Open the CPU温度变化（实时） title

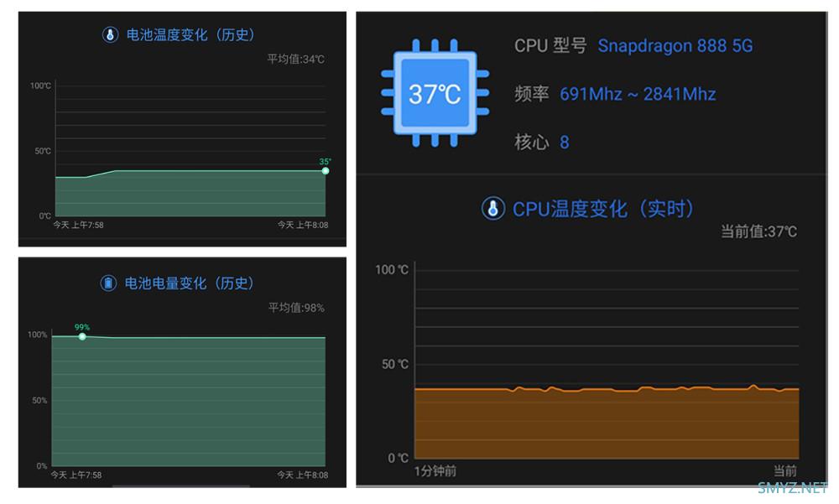[x=604, y=209]
